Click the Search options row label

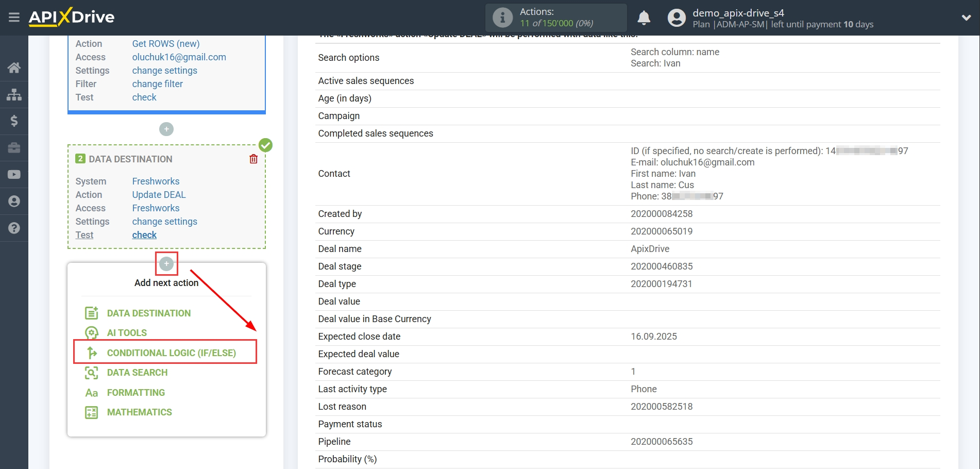tap(348, 58)
